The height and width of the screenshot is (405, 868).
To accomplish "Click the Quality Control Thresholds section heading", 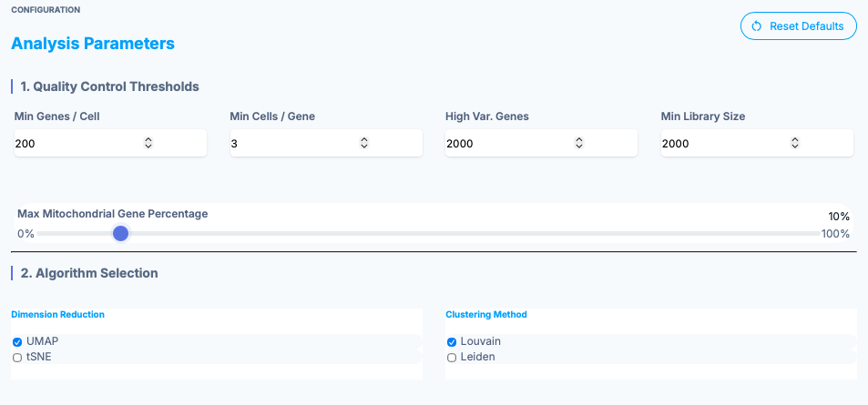I will click(x=109, y=86).
